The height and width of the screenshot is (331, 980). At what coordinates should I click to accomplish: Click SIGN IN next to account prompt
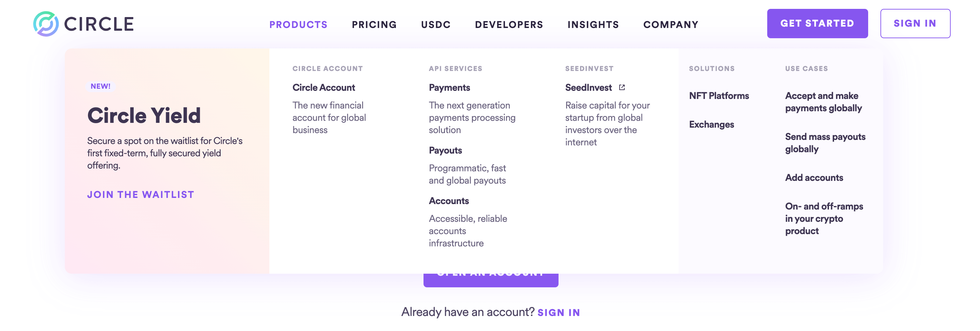pos(559,312)
